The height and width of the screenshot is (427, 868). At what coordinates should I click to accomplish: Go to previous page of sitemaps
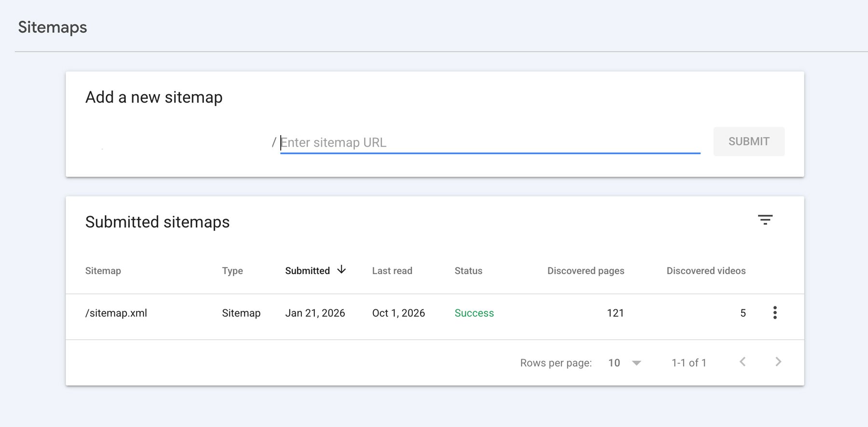(743, 362)
